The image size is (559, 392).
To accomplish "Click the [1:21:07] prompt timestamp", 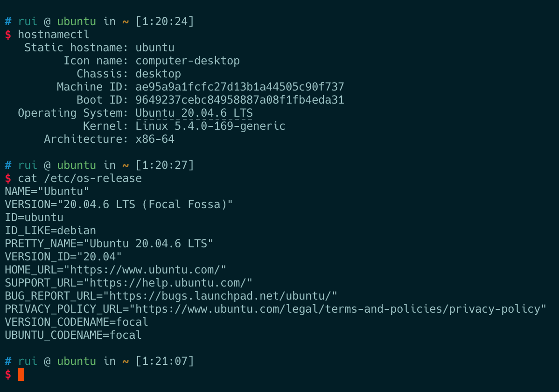I will coord(165,361).
